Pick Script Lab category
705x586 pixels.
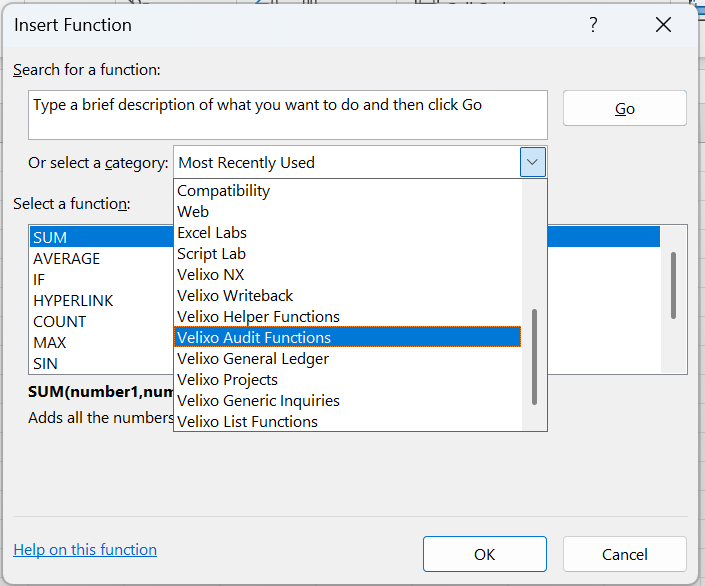[211, 253]
